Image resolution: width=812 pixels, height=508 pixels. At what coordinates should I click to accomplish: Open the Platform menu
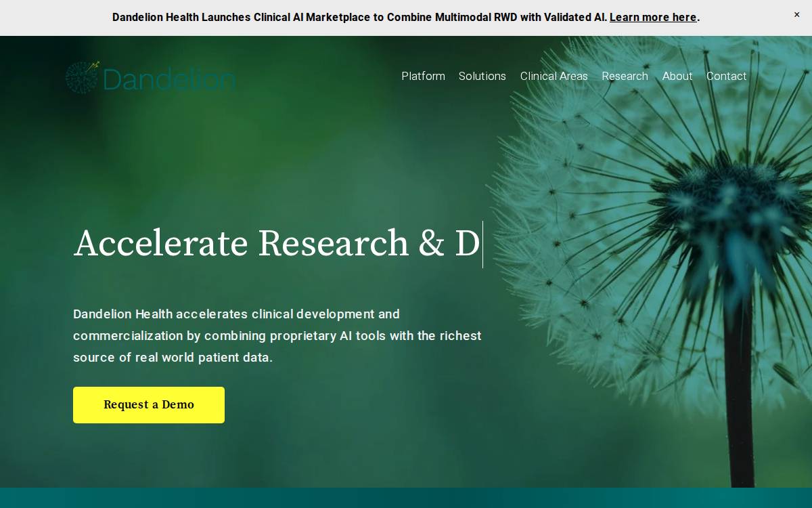point(423,76)
